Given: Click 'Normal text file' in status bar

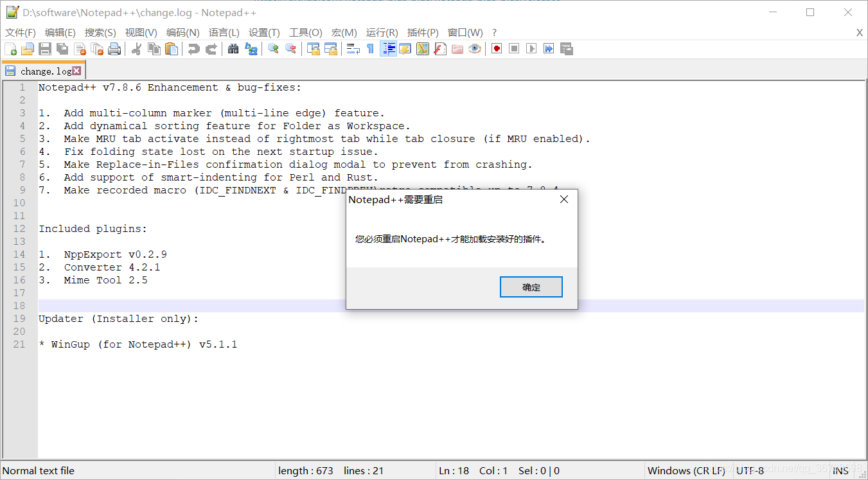Looking at the screenshot, I should coord(39,471).
